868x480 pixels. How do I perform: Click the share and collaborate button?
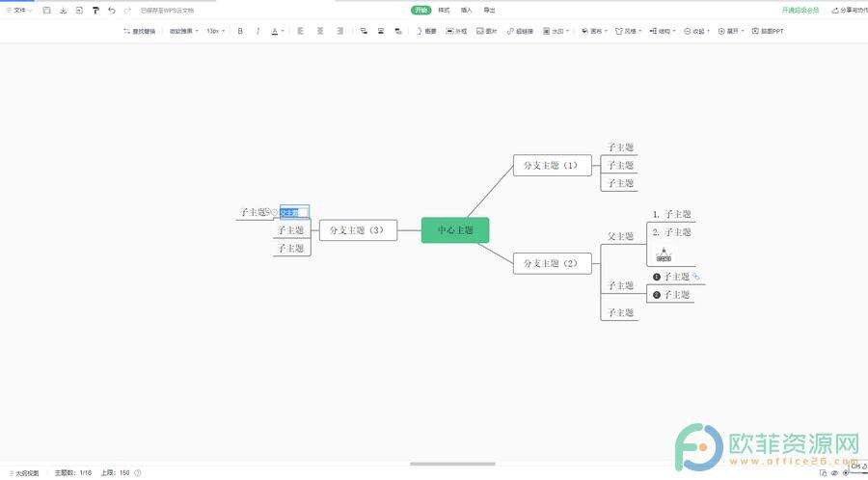(x=850, y=10)
